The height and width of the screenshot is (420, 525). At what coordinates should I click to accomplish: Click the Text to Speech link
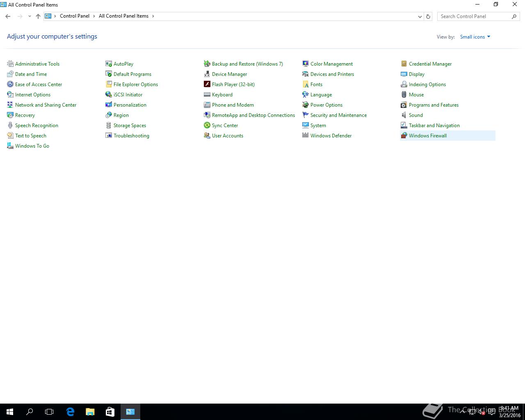(31, 135)
